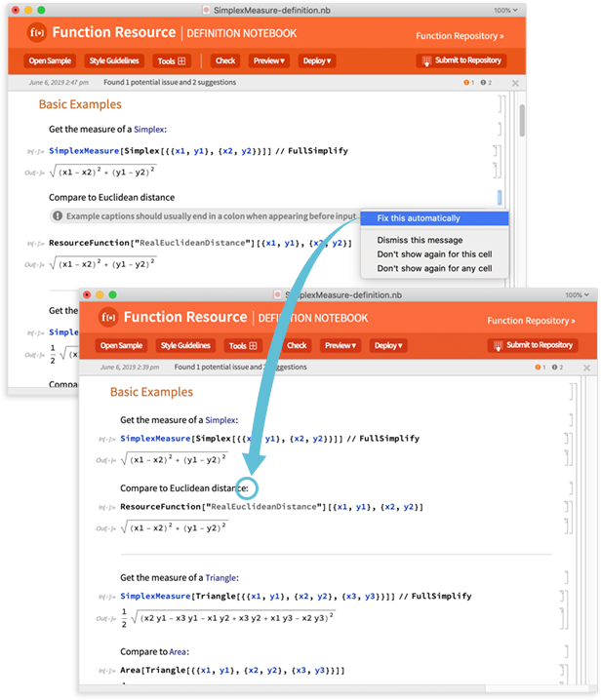Select highlighted cell bracket beside Euclidean distance caption
The height and width of the screenshot is (700, 601).
pos(500,197)
